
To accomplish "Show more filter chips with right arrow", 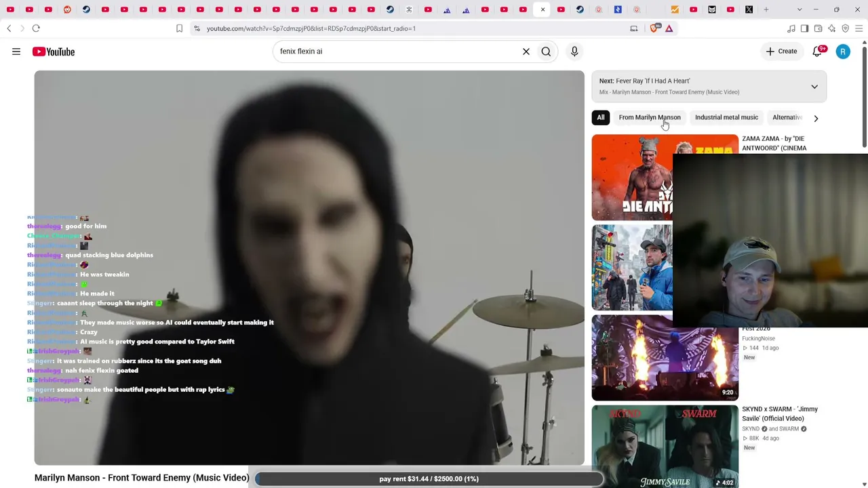I will tap(816, 118).
